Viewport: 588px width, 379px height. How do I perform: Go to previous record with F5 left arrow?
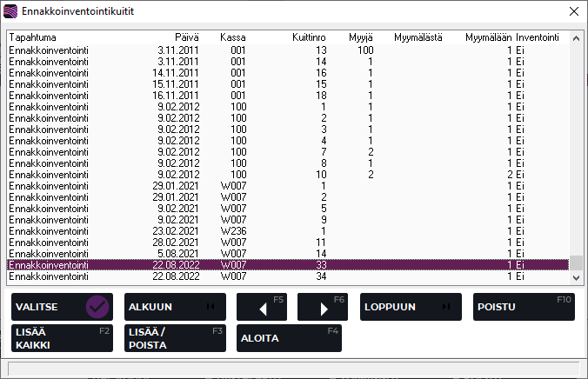261,307
